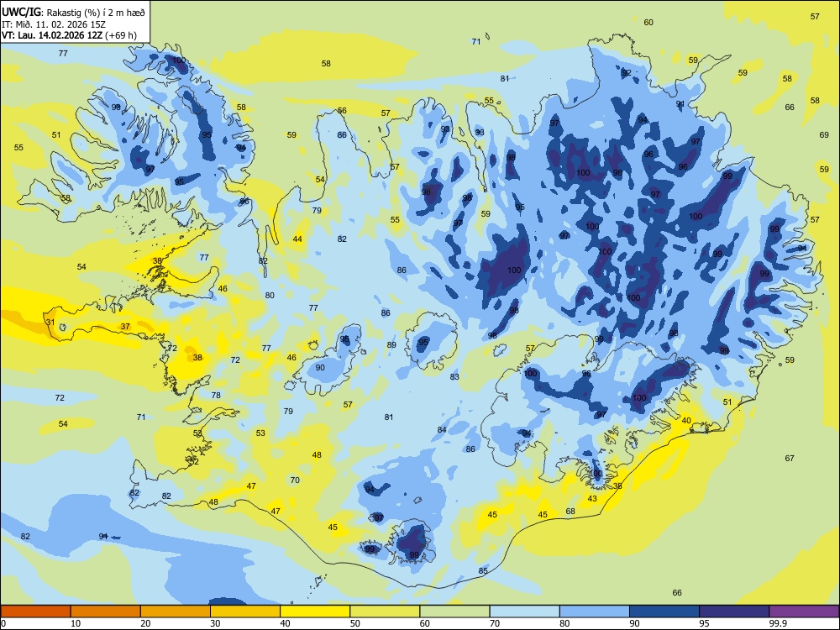Click the map value '85' near the south coast
Image resolution: width=840 pixels, height=630 pixels.
(x=483, y=570)
